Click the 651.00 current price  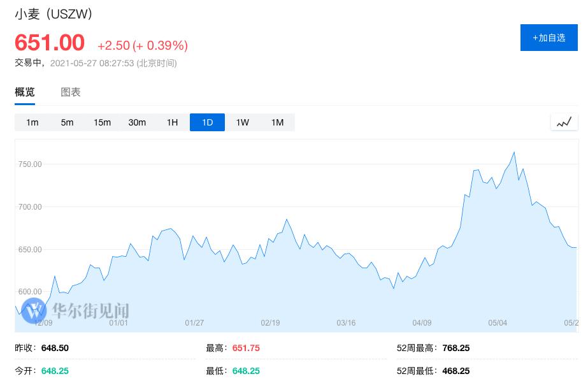click(x=50, y=43)
